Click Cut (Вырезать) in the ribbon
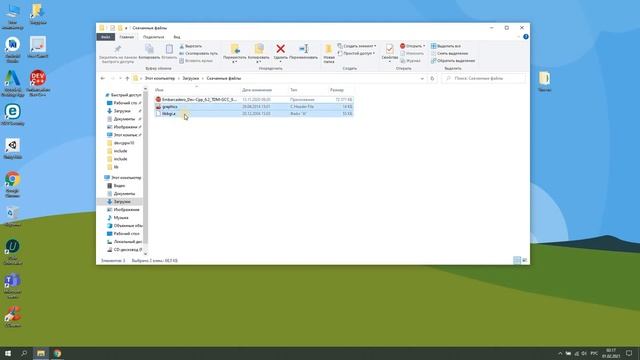Viewport: 640px width, 360px height. pyautogui.click(x=191, y=46)
